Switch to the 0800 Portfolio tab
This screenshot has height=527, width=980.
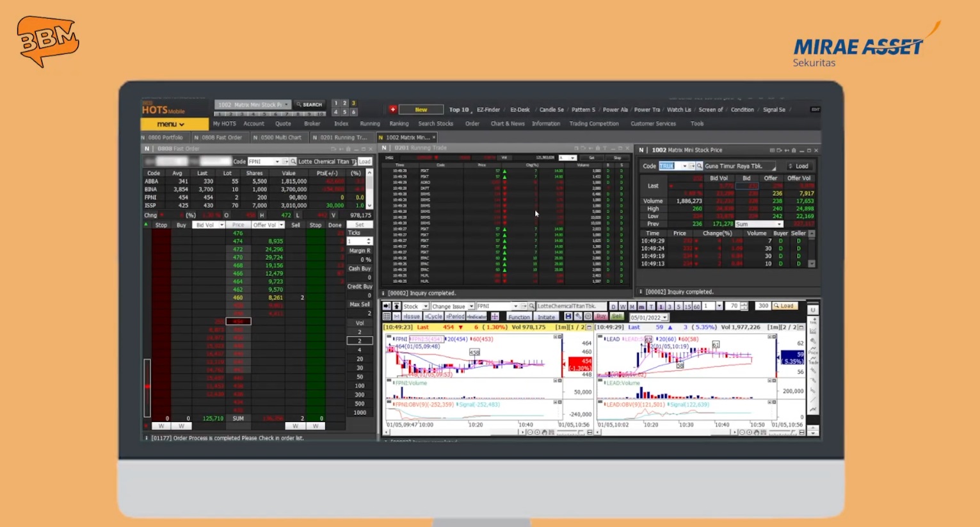click(165, 137)
